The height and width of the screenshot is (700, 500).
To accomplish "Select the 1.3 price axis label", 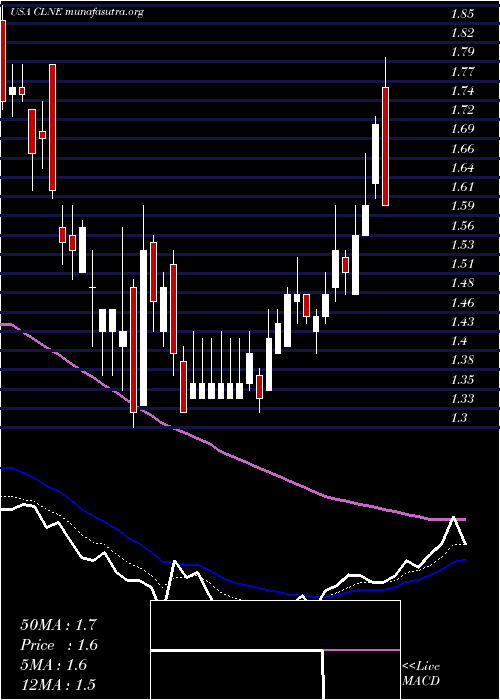I will [x=458, y=418].
